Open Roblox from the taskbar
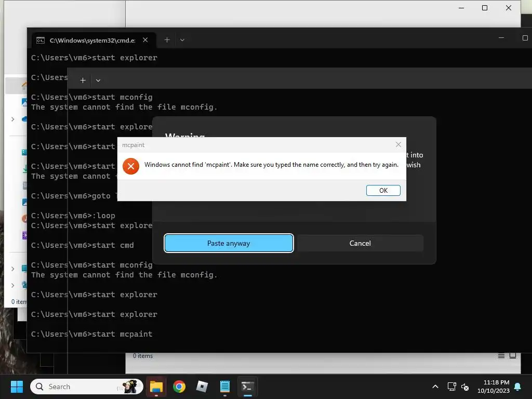The height and width of the screenshot is (399, 532). point(202,387)
